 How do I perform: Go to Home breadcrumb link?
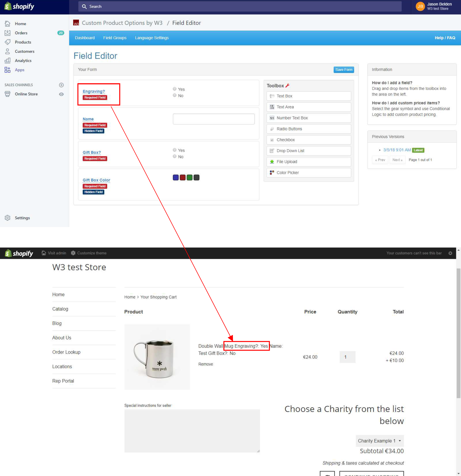point(130,297)
